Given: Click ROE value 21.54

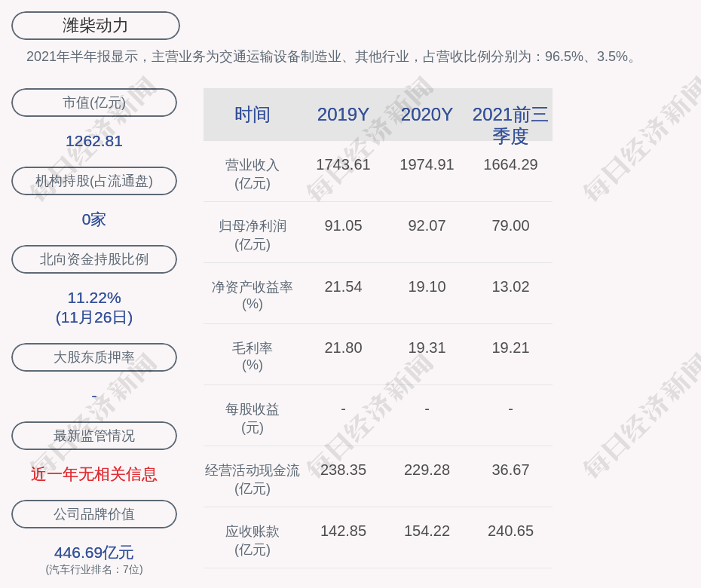Looking at the screenshot, I should (343, 286).
